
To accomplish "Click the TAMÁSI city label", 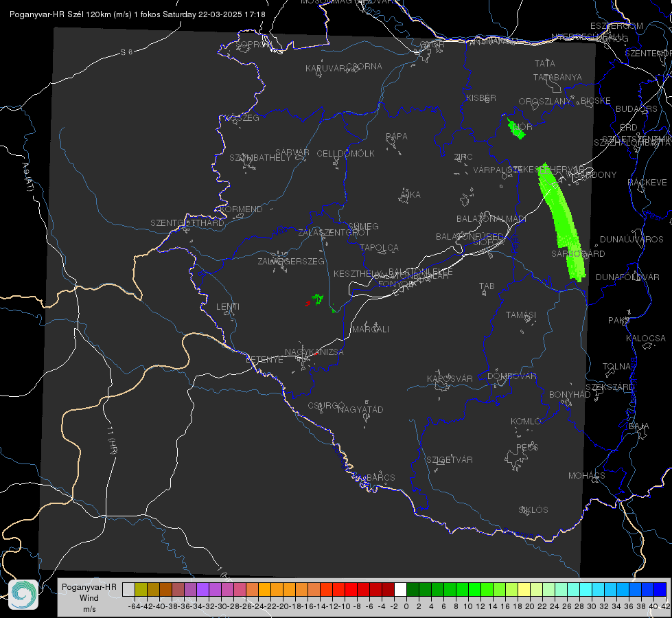I will coord(521,315).
